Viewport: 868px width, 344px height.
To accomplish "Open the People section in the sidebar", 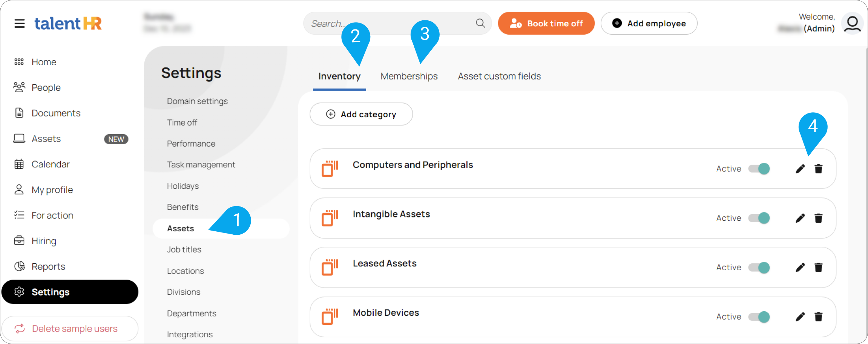I will [46, 87].
